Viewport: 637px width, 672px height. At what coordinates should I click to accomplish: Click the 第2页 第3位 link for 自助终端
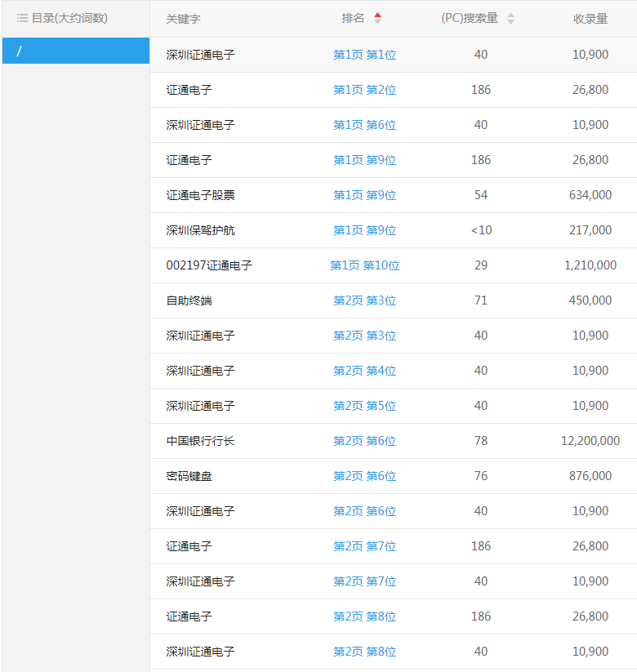point(364,300)
